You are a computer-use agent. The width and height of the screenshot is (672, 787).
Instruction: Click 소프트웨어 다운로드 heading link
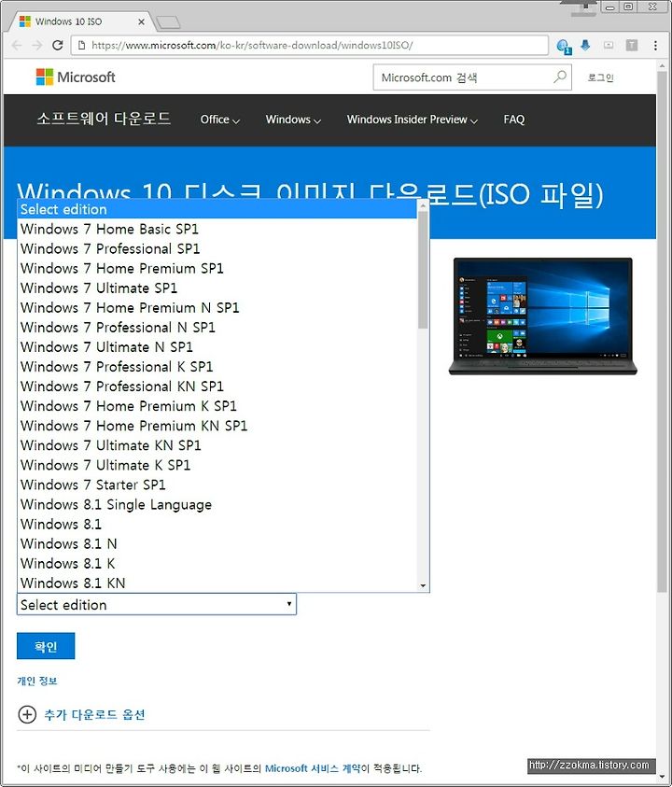[x=104, y=119]
